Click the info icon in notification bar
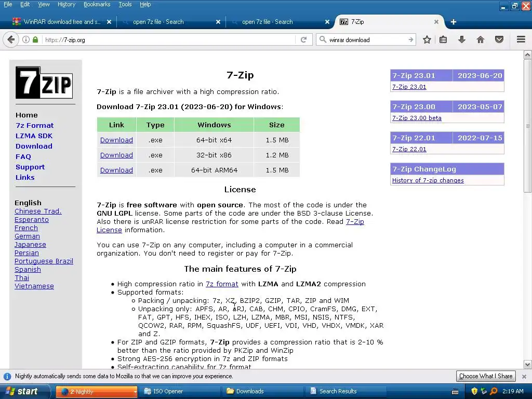This screenshot has width=532, height=399. coord(7,376)
